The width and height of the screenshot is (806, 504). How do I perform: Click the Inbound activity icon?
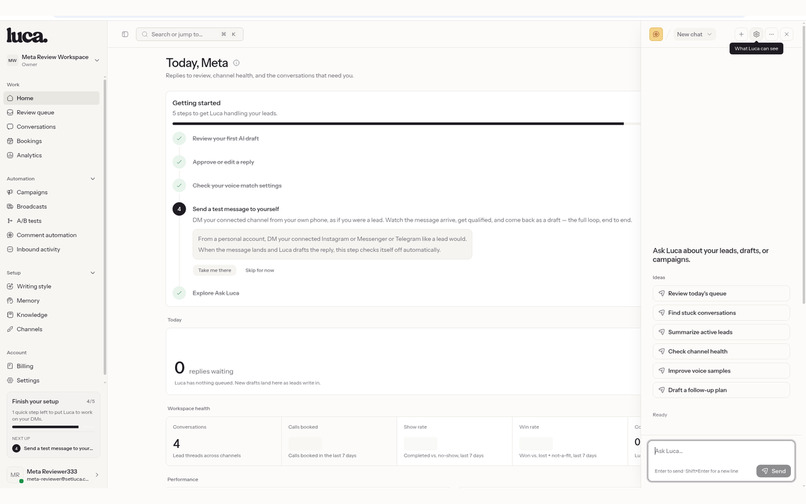click(10, 249)
